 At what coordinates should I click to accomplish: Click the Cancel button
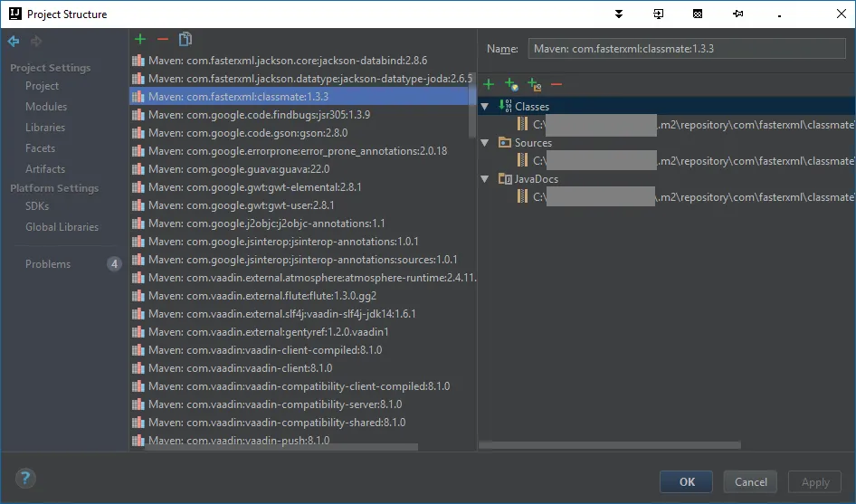751,481
